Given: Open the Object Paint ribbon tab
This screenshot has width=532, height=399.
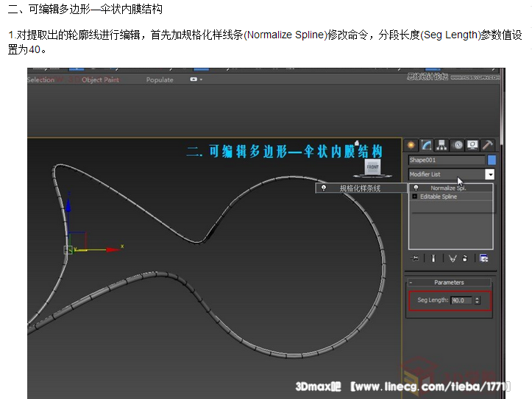Looking at the screenshot, I should point(100,80).
